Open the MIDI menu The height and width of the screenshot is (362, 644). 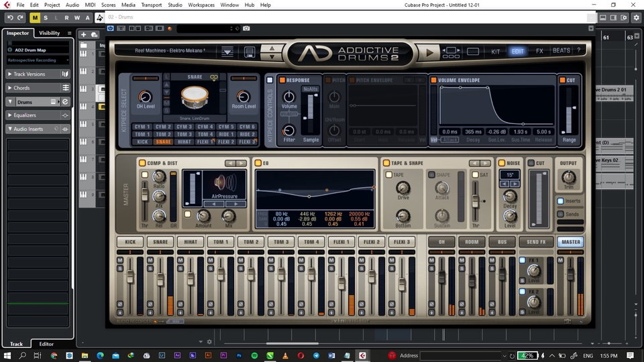point(90,5)
